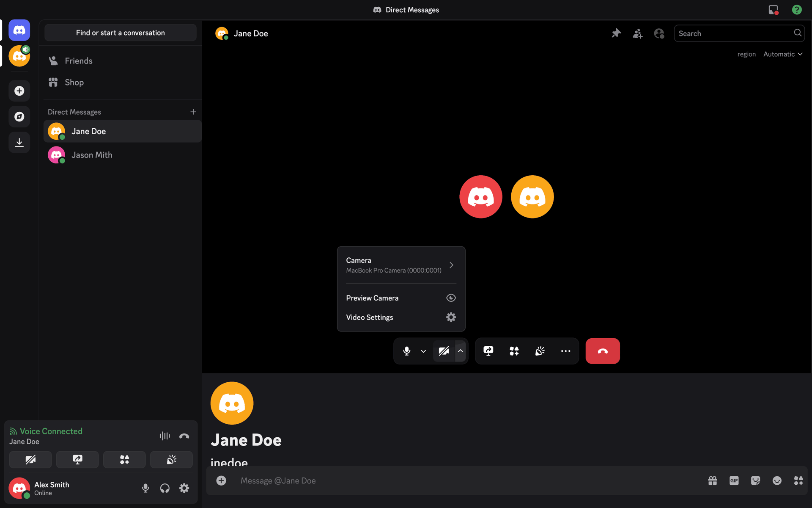
Task: Create new DM with plus icon
Action: [193, 112]
